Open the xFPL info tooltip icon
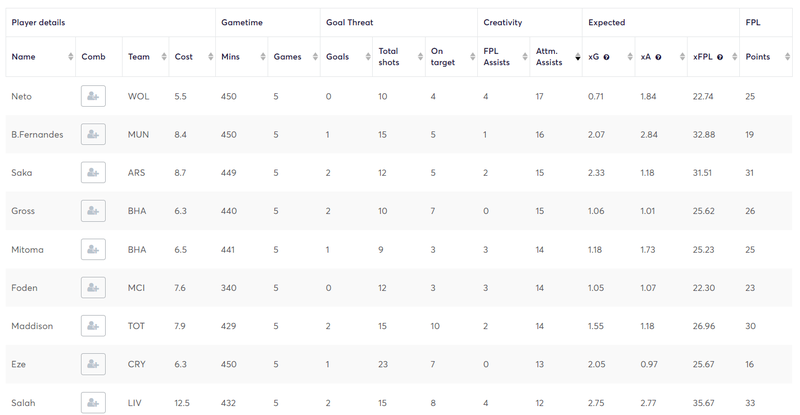 point(720,57)
